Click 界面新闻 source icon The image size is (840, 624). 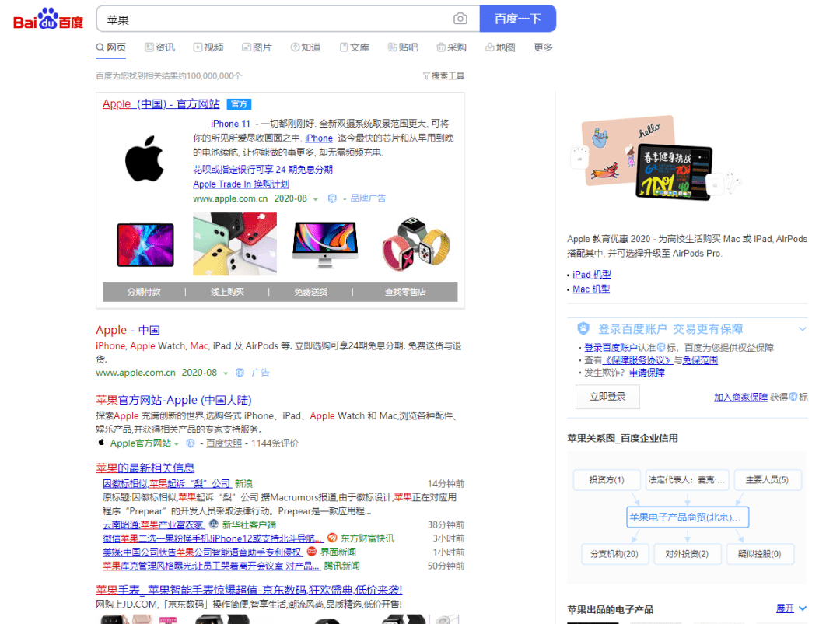tap(312, 552)
